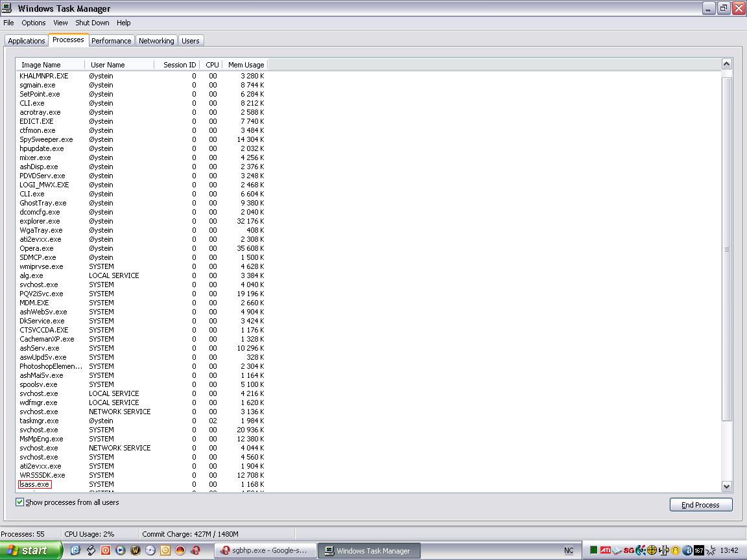Select the MsMpEng.exe process
This screenshot has width=747, height=560.
coord(141,439)
